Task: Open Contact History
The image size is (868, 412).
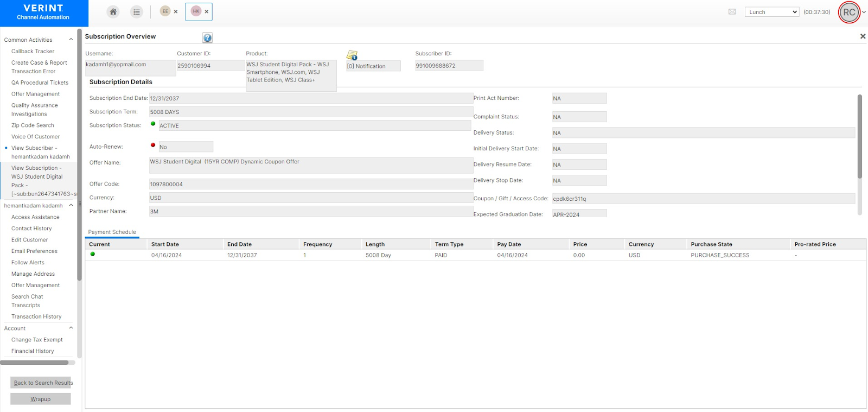Action: pyautogui.click(x=31, y=229)
